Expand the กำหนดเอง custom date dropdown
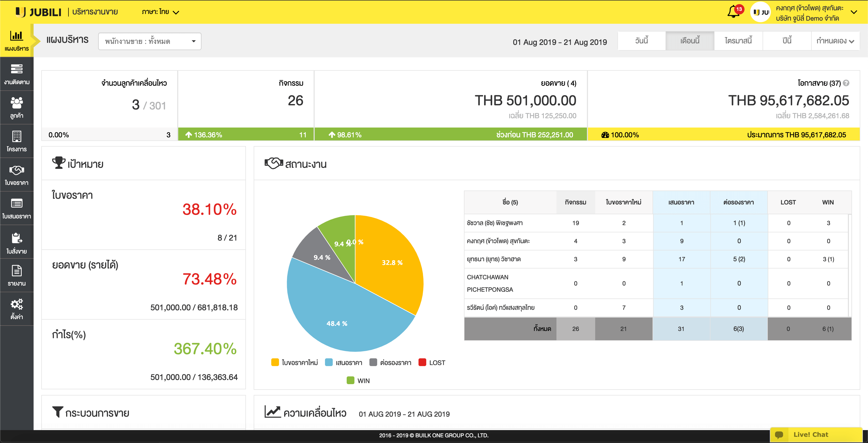The image size is (868, 443). [x=835, y=41]
